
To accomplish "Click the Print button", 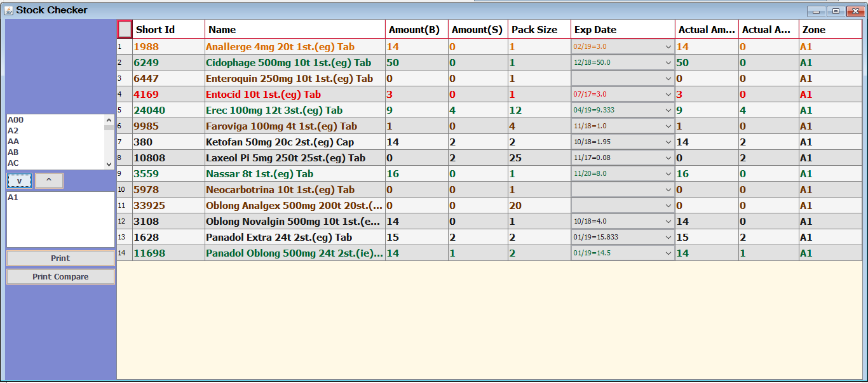I will pyautogui.click(x=60, y=259).
